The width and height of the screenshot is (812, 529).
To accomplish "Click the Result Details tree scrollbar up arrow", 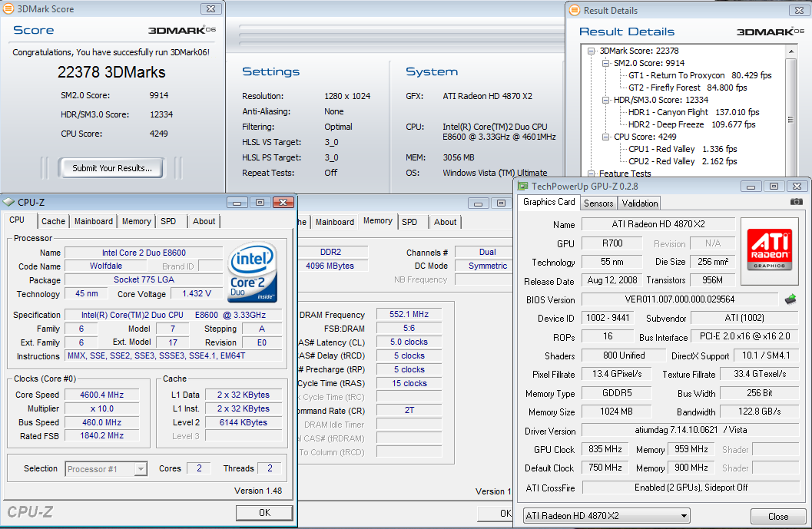I will (x=790, y=51).
